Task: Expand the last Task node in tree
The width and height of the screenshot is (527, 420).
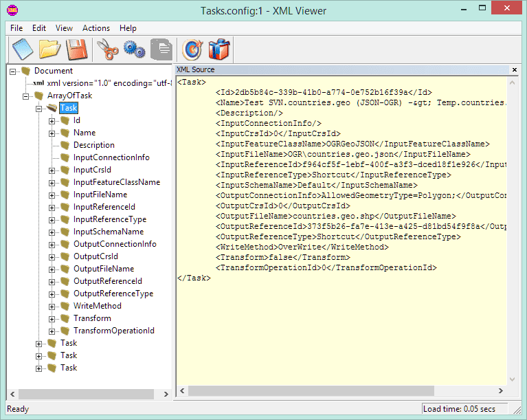Action: click(x=38, y=368)
